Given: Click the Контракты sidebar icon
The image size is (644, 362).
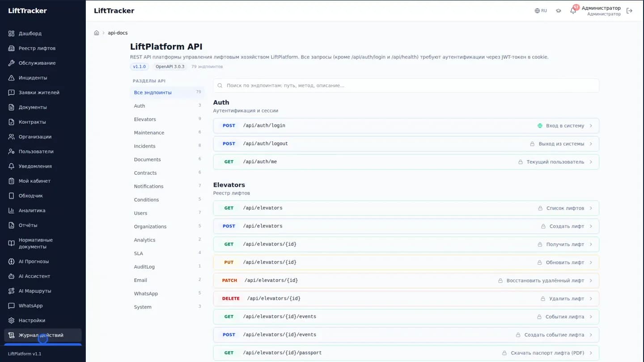Looking at the screenshot, I should click(12, 122).
